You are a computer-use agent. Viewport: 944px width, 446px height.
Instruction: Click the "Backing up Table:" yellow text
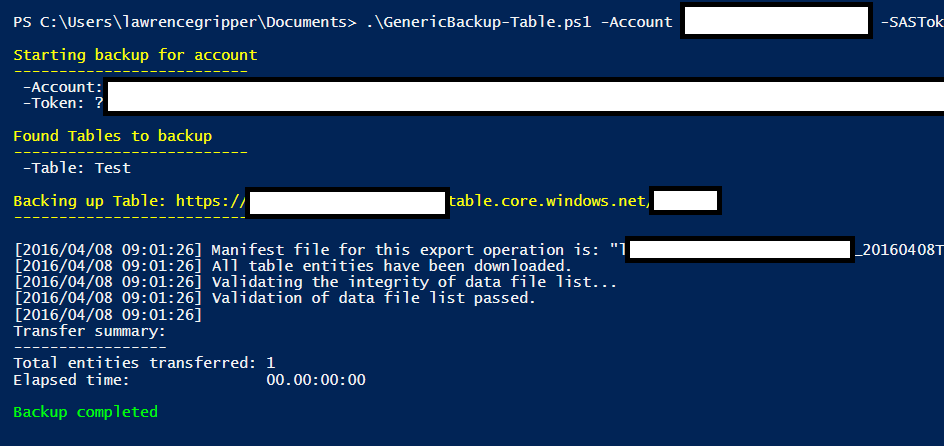point(90,201)
